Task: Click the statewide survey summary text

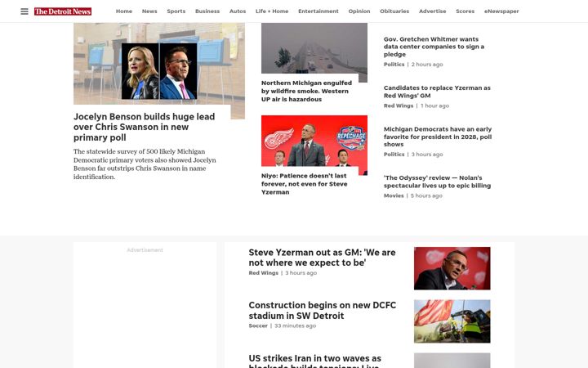Action: click(145, 164)
